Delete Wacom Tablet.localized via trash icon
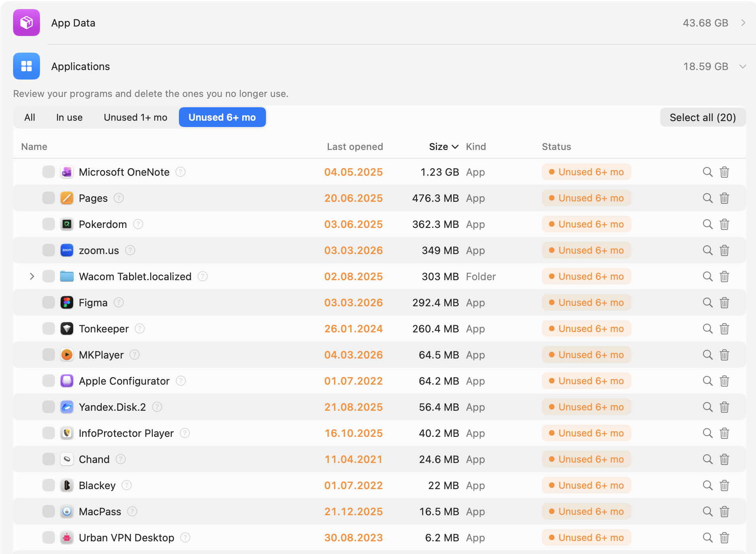 [x=724, y=277]
